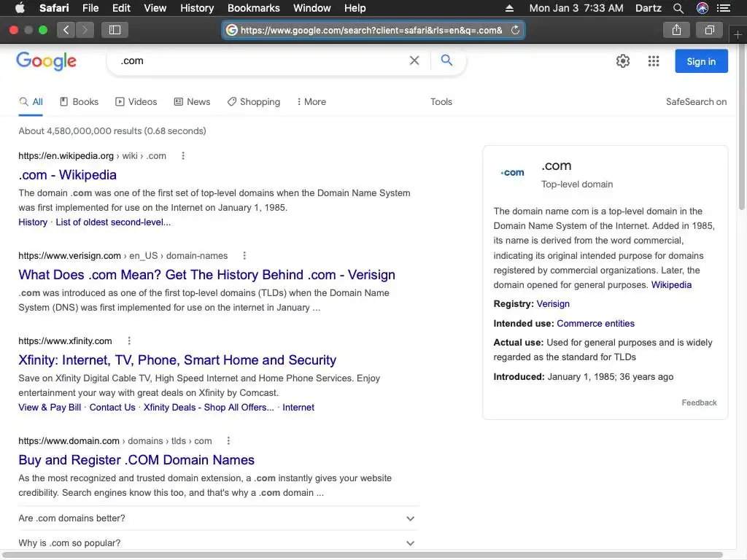747x560 pixels.
Task: Open the Window menu
Action: tap(312, 8)
